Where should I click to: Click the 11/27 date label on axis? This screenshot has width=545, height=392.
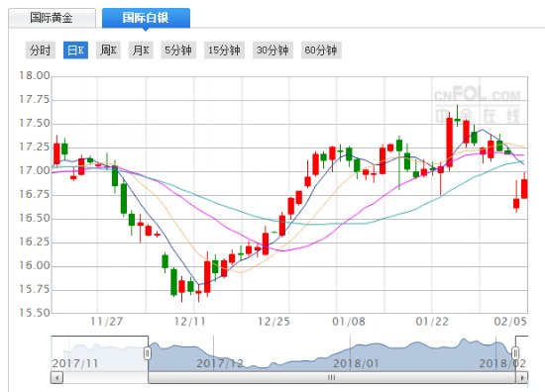click(107, 322)
